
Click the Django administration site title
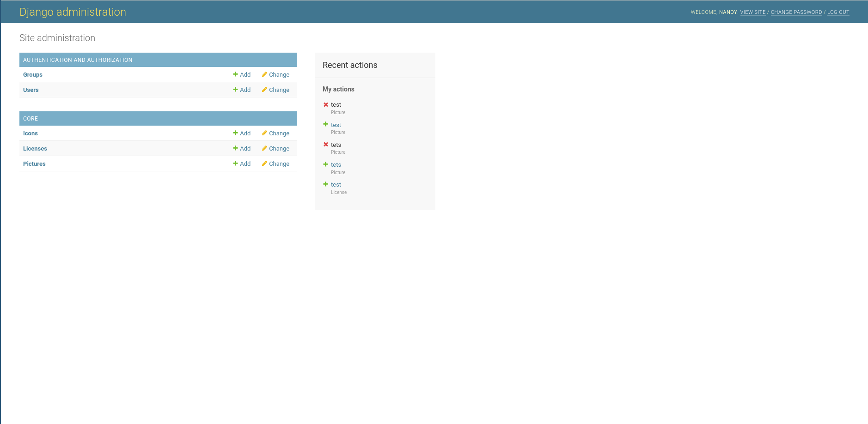(x=73, y=12)
